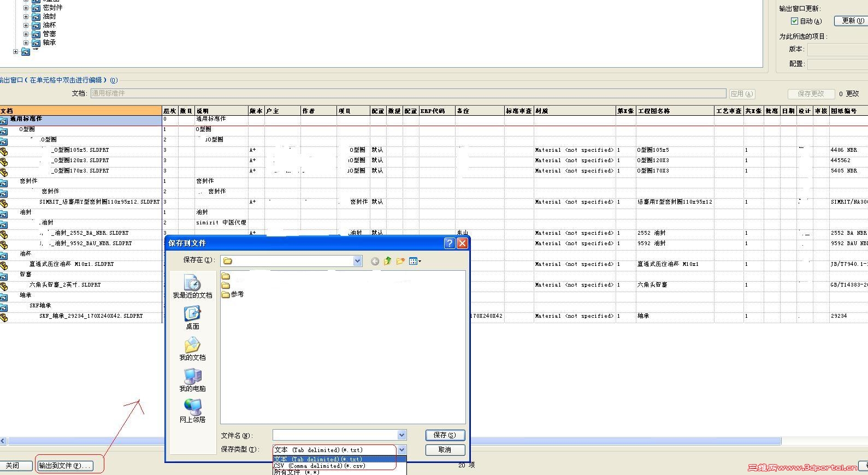Click the part icon for O型圈170x3.SLDPRT row
The height and width of the screenshot is (475, 868).
point(4,173)
